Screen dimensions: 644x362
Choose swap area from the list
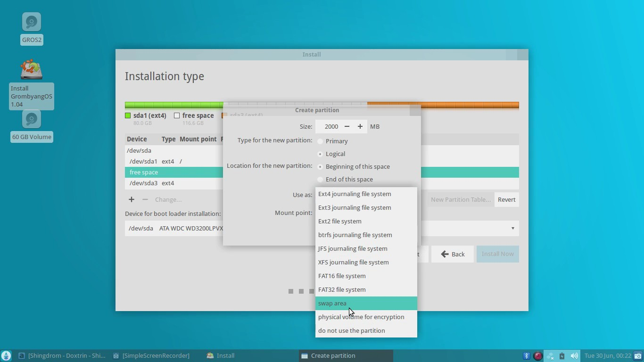[366, 304]
